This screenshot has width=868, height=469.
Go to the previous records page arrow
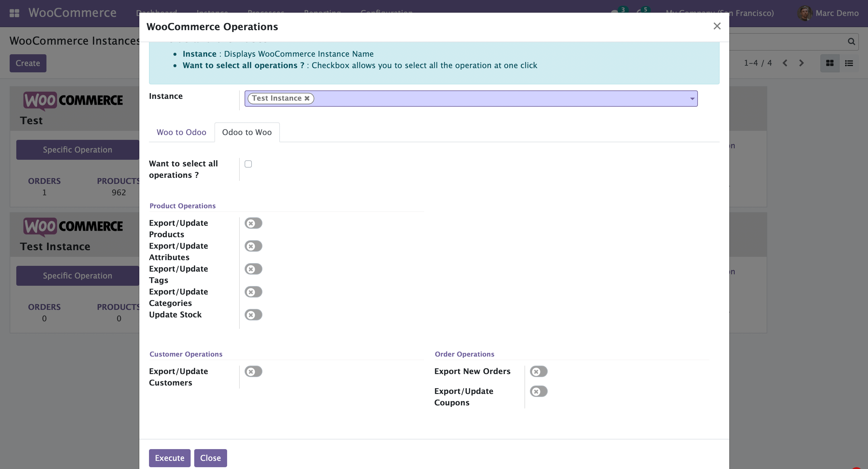(785, 63)
